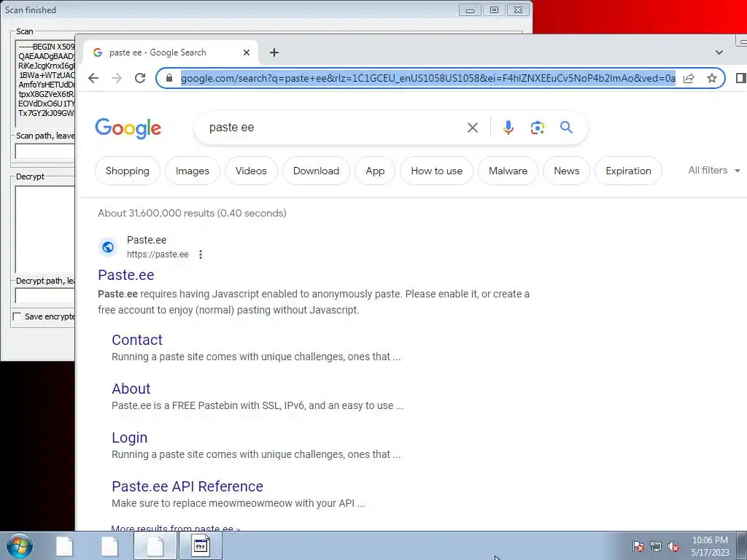View site info padlock icon
The height and width of the screenshot is (560, 747).
click(x=169, y=78)
